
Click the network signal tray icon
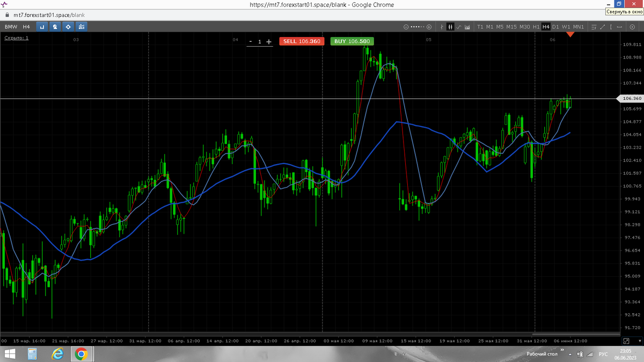pyautogui.click(x=590, y=354)
